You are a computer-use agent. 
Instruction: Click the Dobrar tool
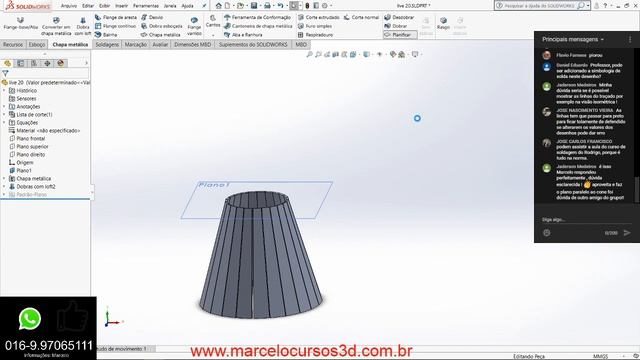click(396, 26)
